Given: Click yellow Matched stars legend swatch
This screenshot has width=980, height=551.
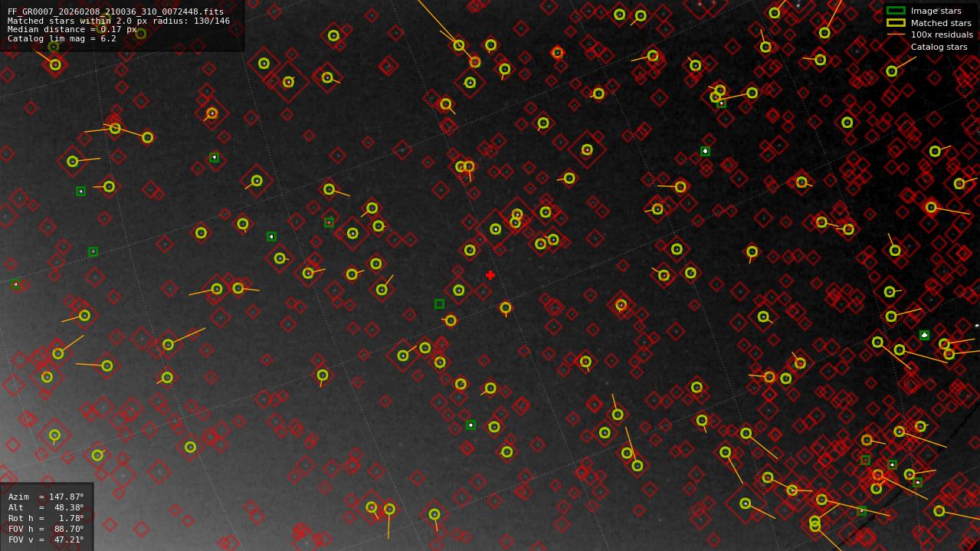Looking at the screenshot, I should pyautogui.click(x=896, y=23).
